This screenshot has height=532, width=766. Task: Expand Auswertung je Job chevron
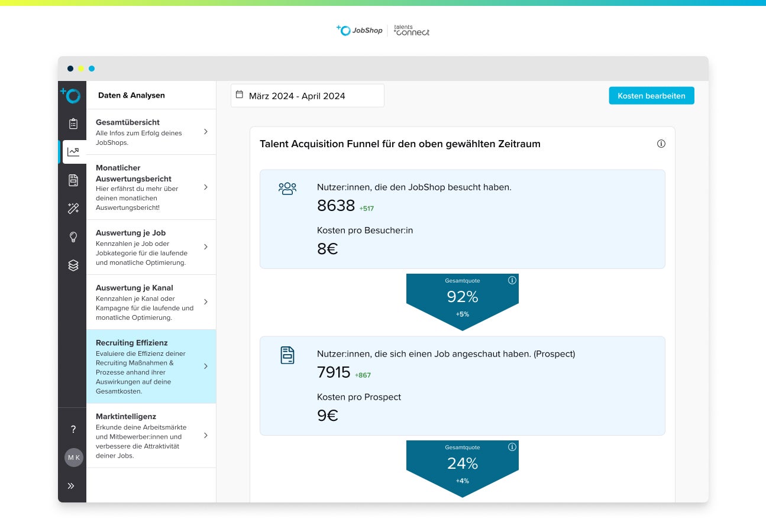205,246
